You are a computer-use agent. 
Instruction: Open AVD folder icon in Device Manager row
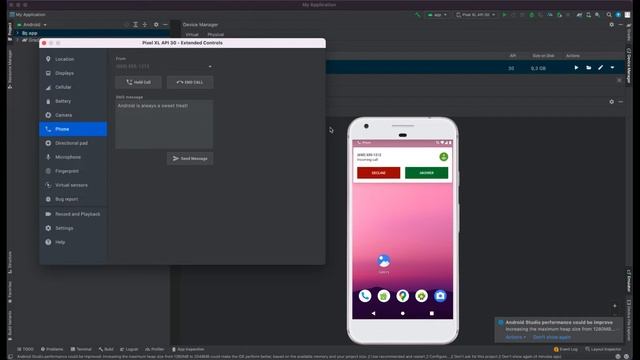[x=589, y=68]
